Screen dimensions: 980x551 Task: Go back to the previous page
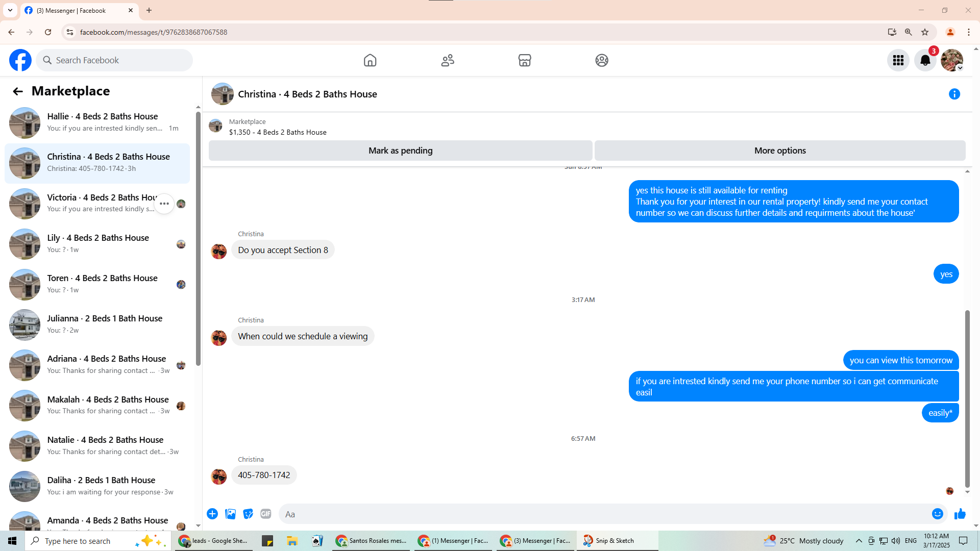(11, 32)
